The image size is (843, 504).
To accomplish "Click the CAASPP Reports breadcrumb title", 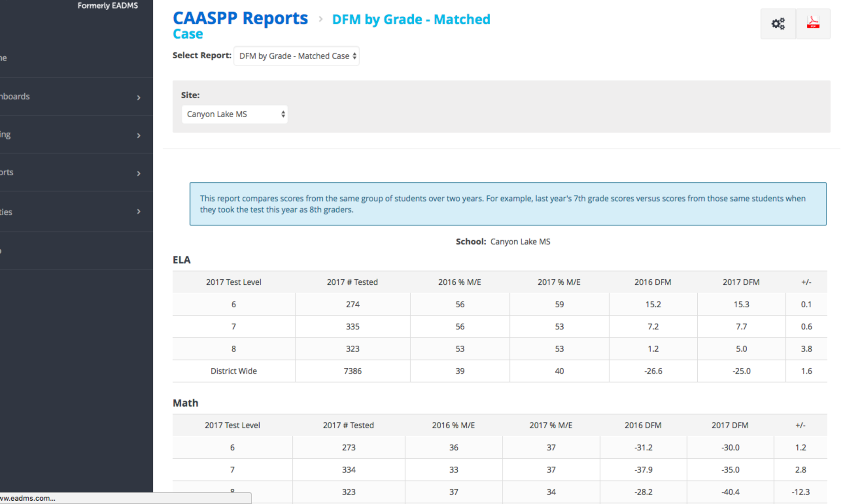I will pyautogui.click(x=240, y=19).
